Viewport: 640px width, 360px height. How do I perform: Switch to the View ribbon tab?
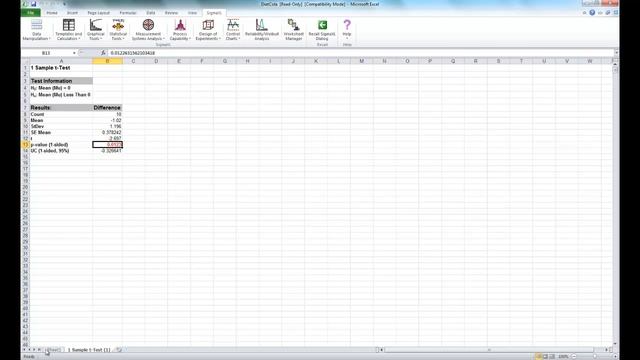click(x=192, y=13)
